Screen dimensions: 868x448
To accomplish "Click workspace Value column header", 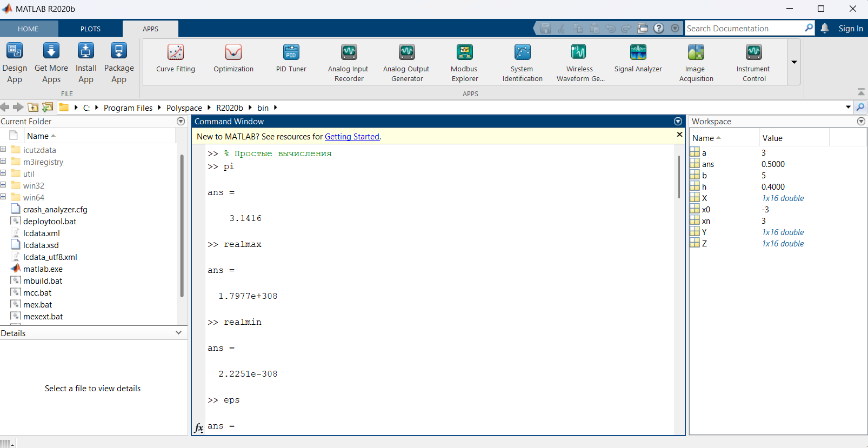I will pos(794,138).
